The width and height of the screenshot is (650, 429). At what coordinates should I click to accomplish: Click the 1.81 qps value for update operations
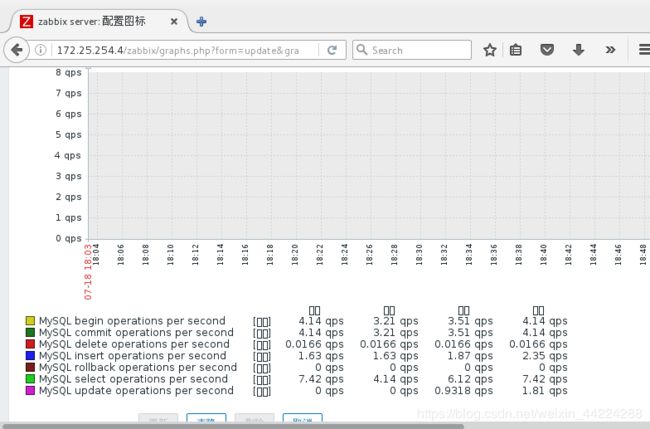pos(545,390)
